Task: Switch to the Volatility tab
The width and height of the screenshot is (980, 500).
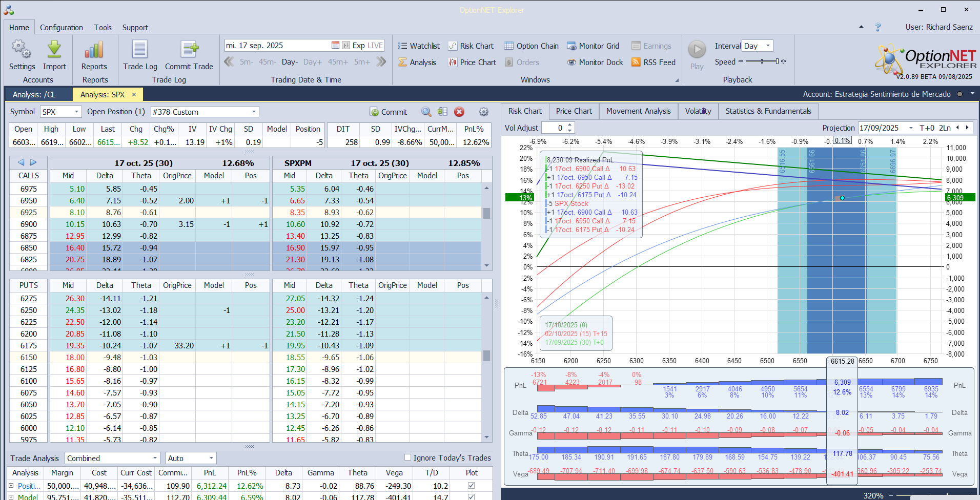Action: pos(698,111)
